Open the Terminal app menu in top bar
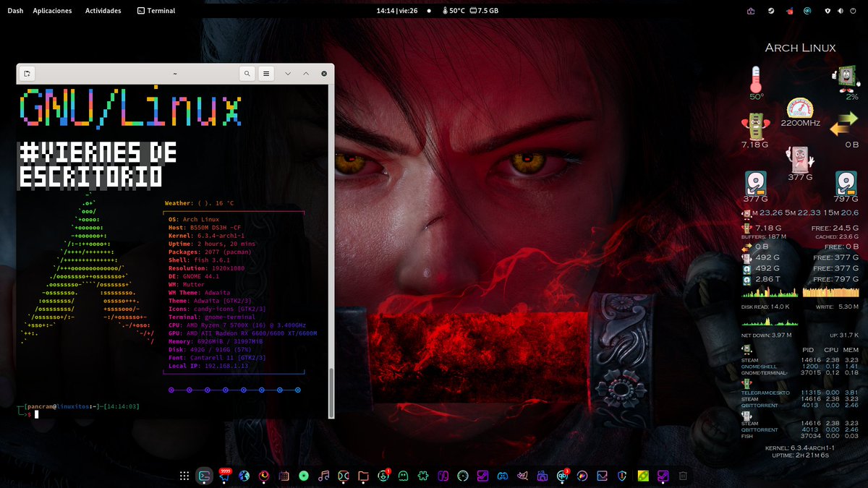 click(x=156, y=11)
